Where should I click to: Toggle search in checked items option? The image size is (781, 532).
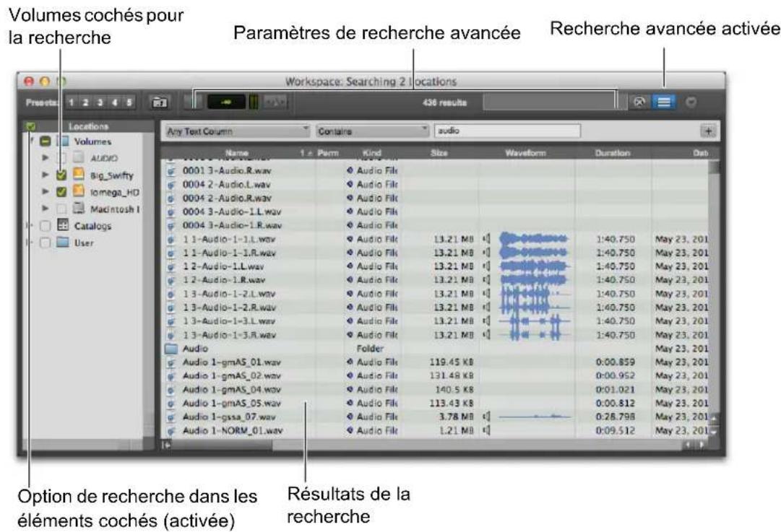click(31, 126)
